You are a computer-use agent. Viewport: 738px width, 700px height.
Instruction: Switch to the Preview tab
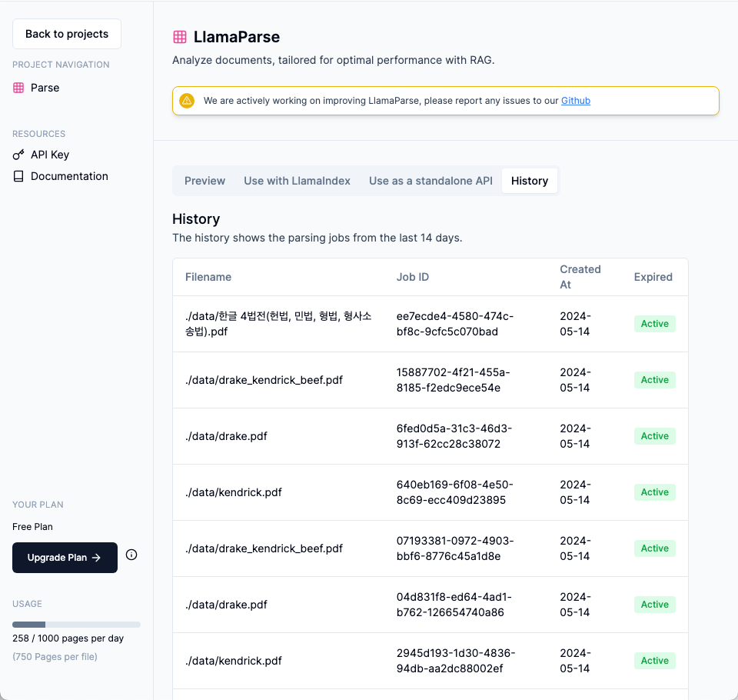tap(204, 181)
